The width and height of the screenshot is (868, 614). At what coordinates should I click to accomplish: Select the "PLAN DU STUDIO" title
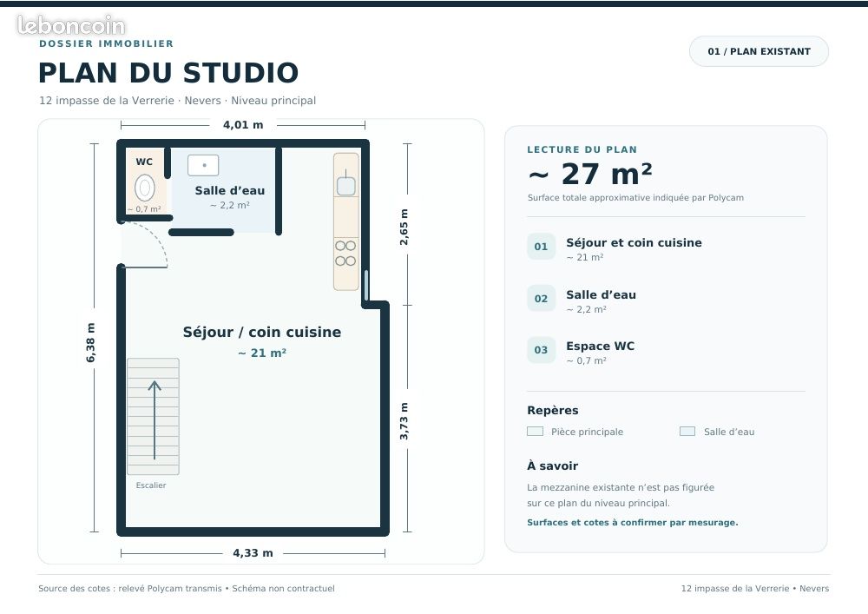(168, 73)
